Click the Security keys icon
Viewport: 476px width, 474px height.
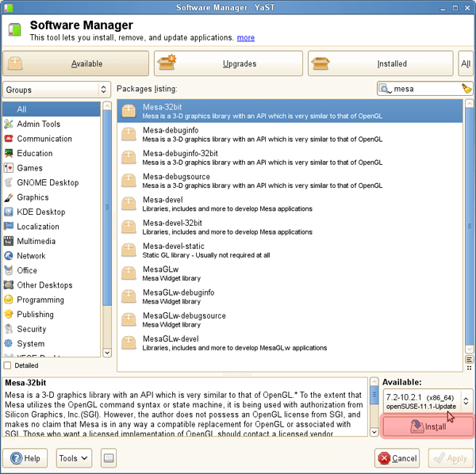[9, 329]
